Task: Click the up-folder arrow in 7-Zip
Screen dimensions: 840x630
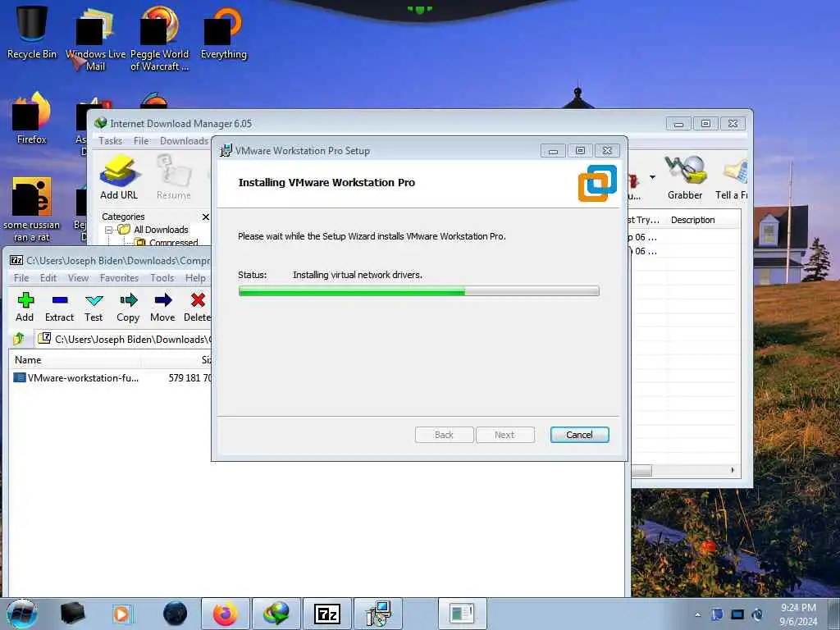Action: click(x=20, y=339)
